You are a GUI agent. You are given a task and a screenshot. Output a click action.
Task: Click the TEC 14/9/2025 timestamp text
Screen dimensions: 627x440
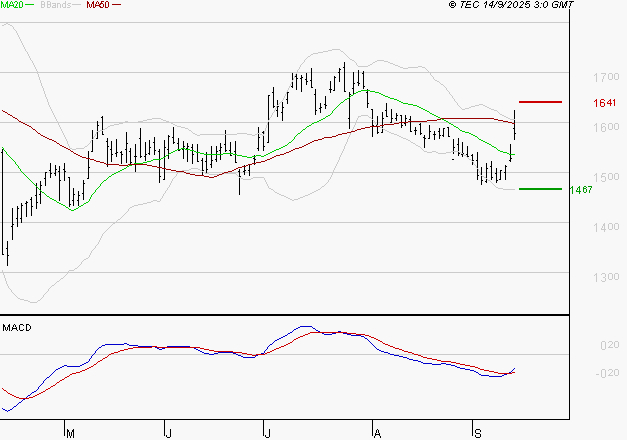[512, 6]
